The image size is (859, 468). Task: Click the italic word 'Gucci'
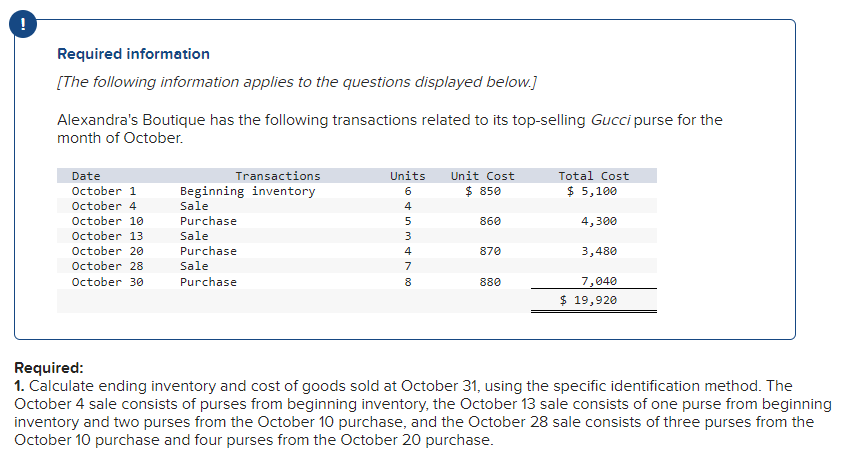coord(610,120)
